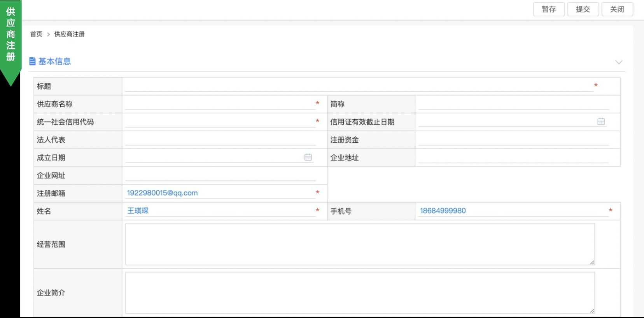This screenshot has height=318, width=644.
Task: Click the 信用证有效截止日期 date field
Action: pyautogui.click(x=513, y=122)
